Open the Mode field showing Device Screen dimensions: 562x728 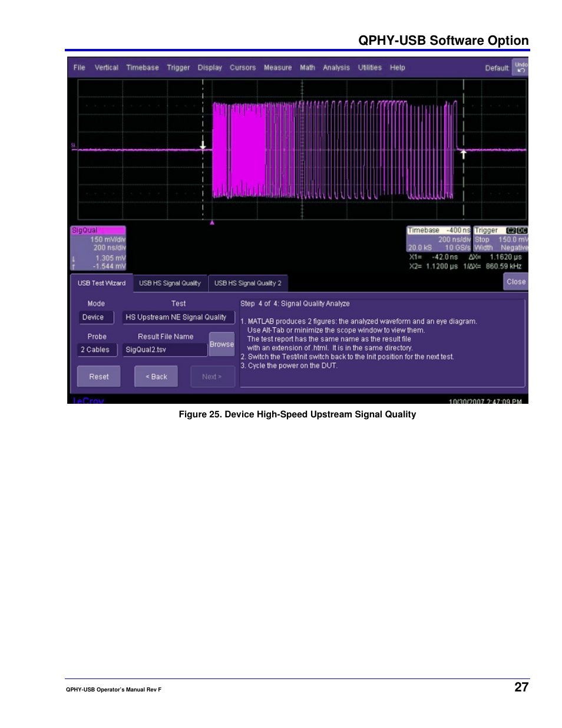tap(96, 317)
